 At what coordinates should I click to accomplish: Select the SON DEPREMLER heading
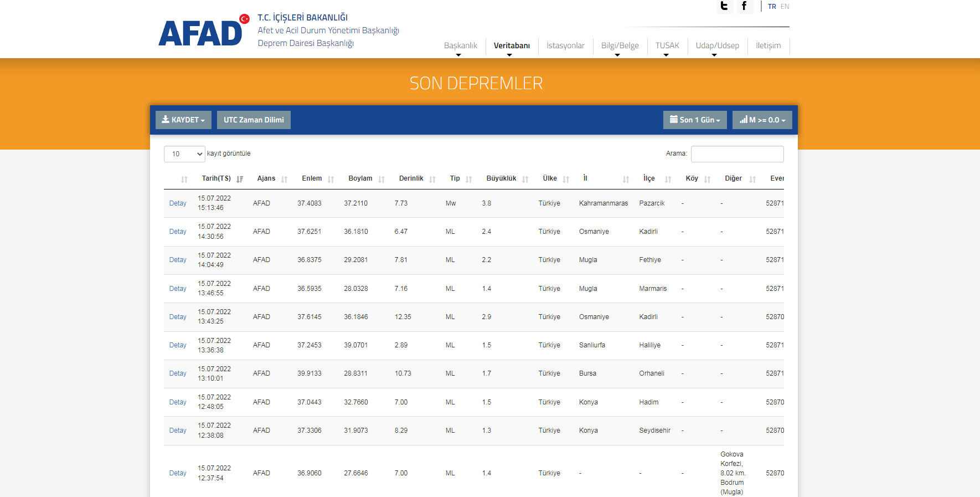coord(476,83)
